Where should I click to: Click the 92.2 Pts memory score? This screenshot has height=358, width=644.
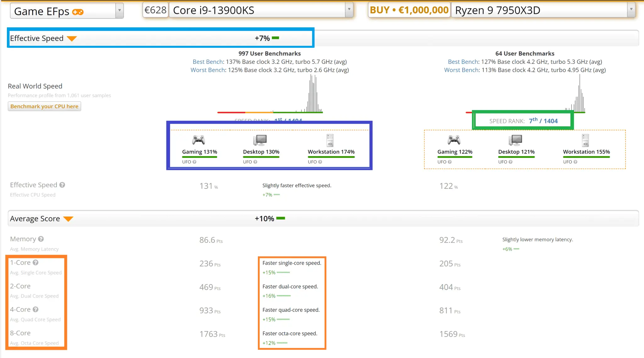451,240
